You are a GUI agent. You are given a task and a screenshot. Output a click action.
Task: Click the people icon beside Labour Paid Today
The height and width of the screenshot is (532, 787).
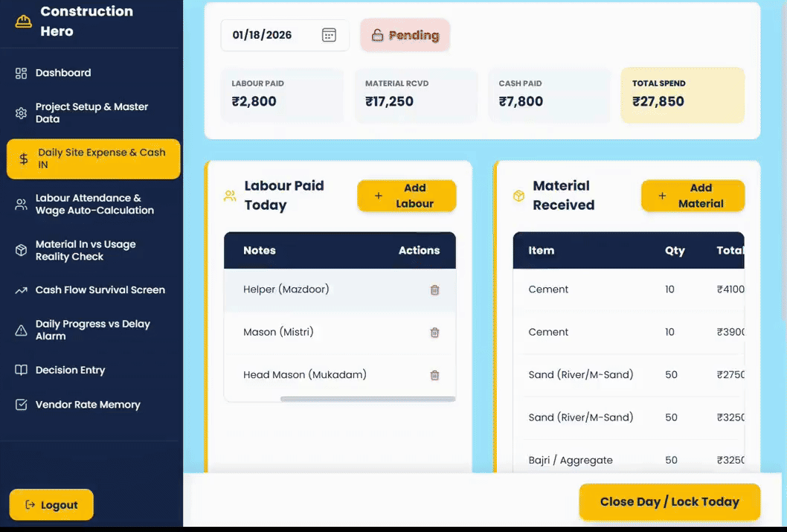click(229, 196)
